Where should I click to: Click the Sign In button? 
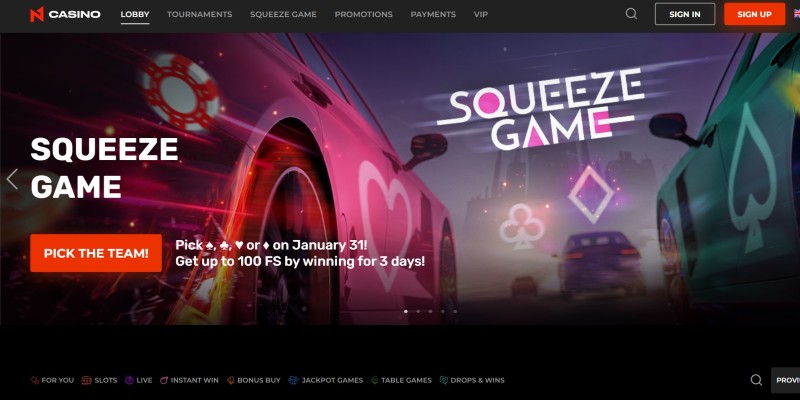coord(685,14)
